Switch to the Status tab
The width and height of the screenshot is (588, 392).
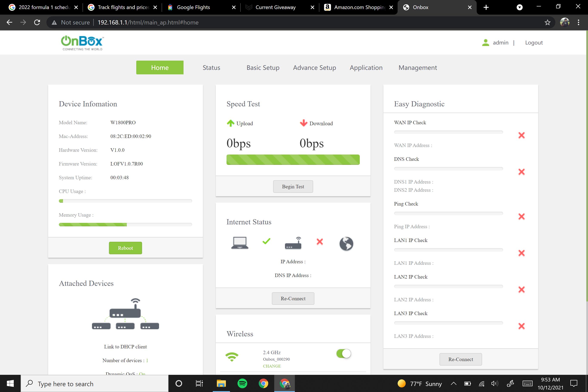click(x=211, y=67)
